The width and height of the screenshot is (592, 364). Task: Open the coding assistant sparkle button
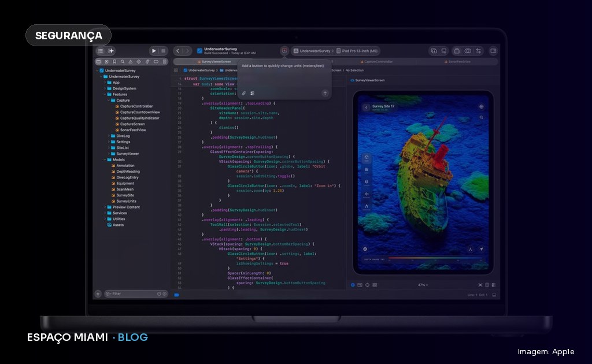point(111,51)
